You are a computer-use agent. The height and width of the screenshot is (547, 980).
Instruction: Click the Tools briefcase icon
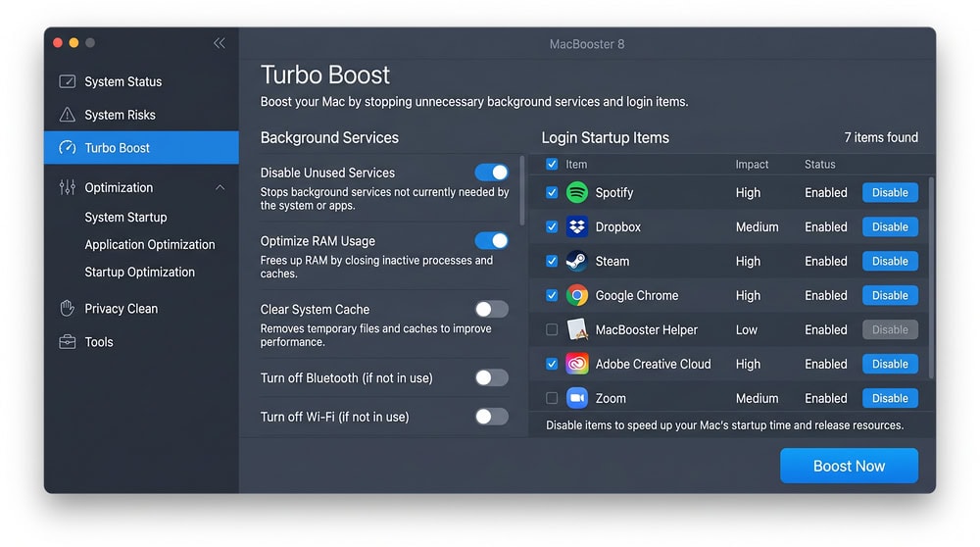(x=67, y=342)
